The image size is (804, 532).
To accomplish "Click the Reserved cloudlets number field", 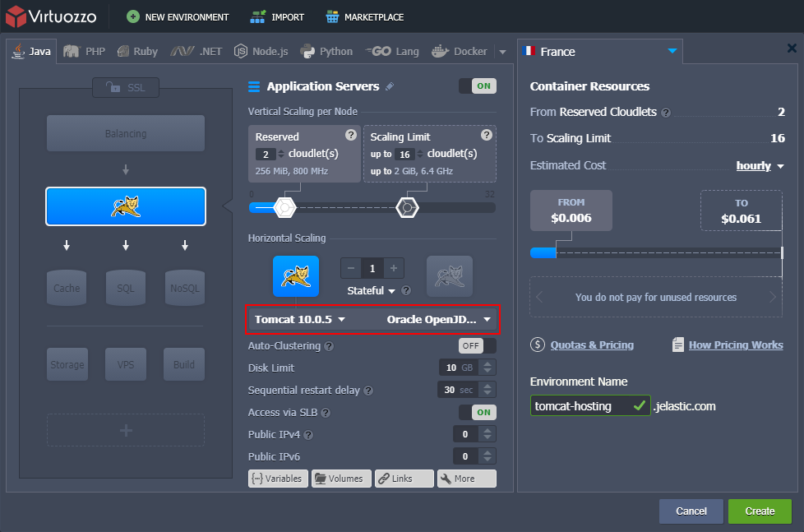I will coord(266,155).
